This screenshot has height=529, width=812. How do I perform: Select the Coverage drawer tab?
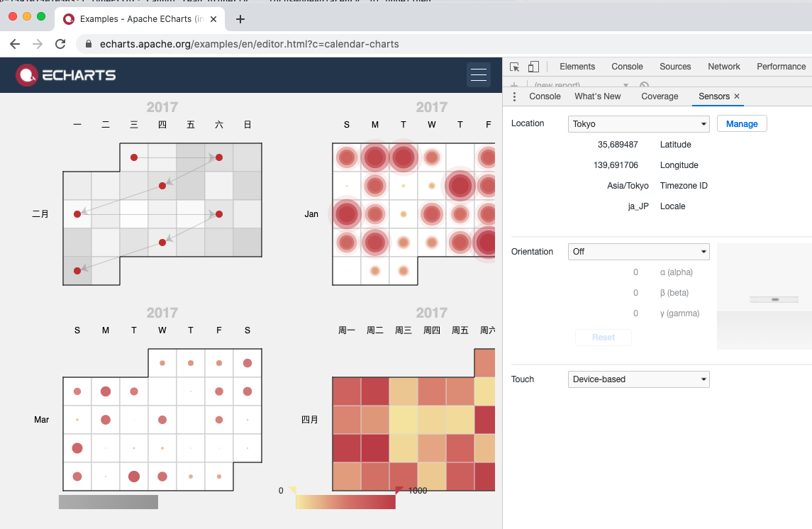pyautogui.click(x=660, y=96)
